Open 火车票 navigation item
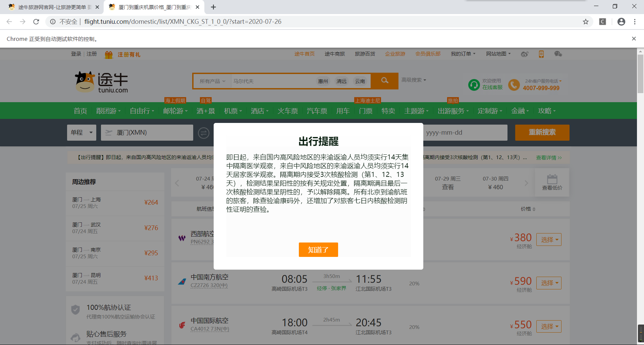The width and height of the screenshot is (644, 345). [288, 111]
